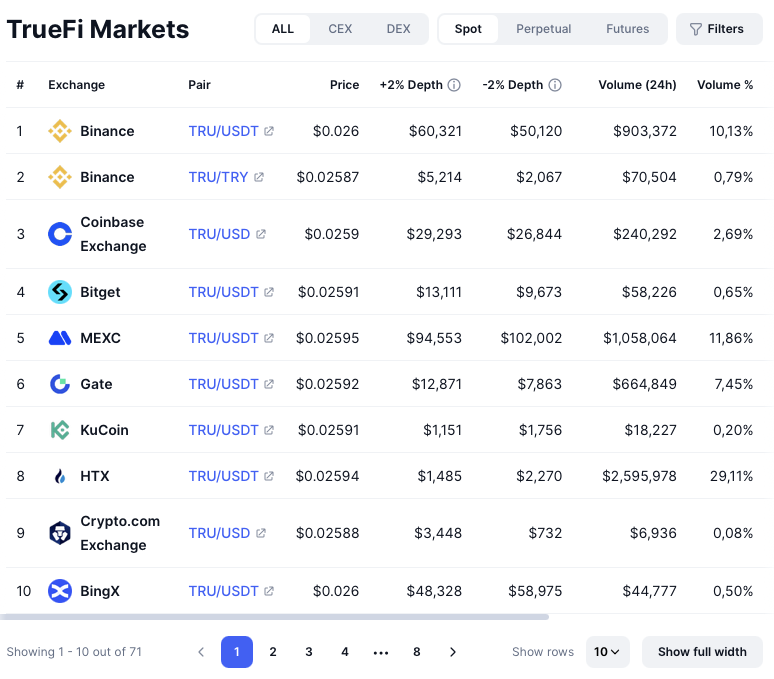Image resolution: width=774 pixels, height=679 pixels.
Task: Click the Binance logo in the TRU/TRY row
Action: click(x=60, y=177)
